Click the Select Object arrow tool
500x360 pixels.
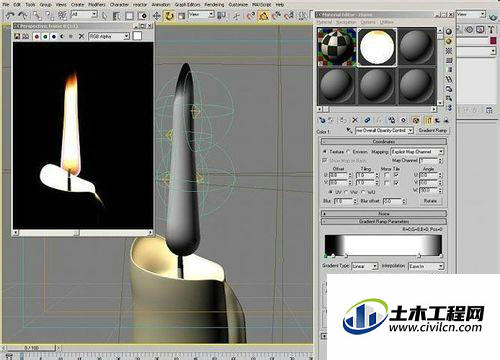tap(104, 15)
